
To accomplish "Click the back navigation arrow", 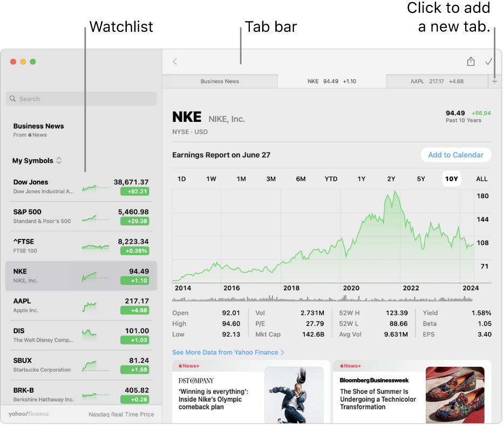I will [x=174, y=61].
